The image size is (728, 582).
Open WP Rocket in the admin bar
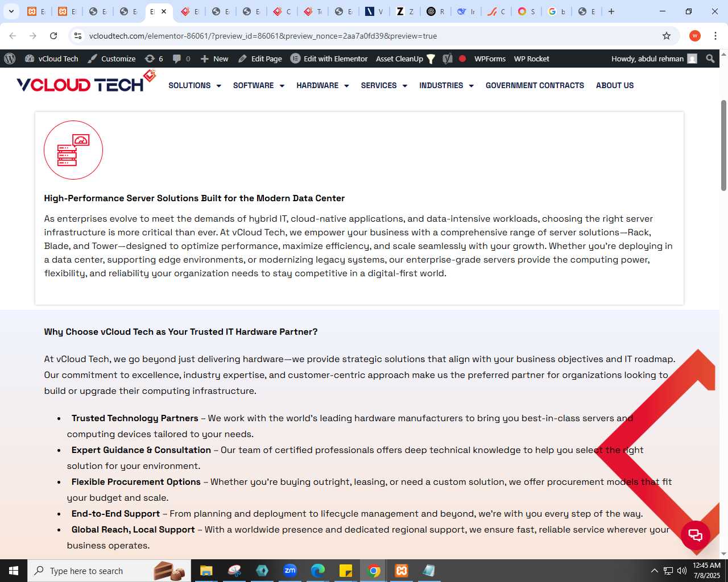click(531, 59)
